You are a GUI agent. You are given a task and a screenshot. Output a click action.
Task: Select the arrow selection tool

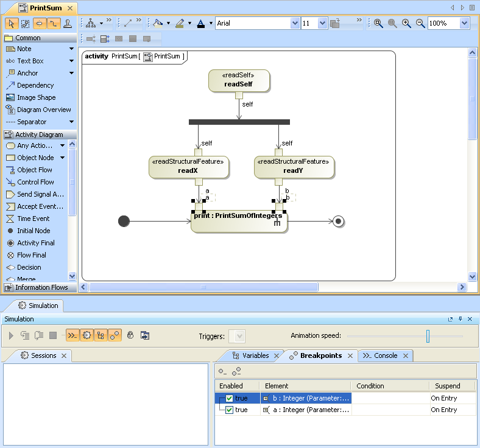[11, 23]
